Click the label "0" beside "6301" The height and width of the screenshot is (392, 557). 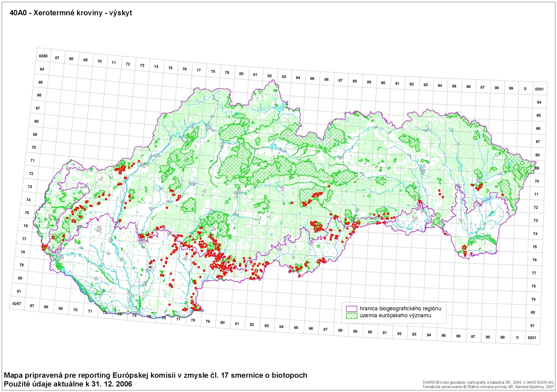coord(525,89)
